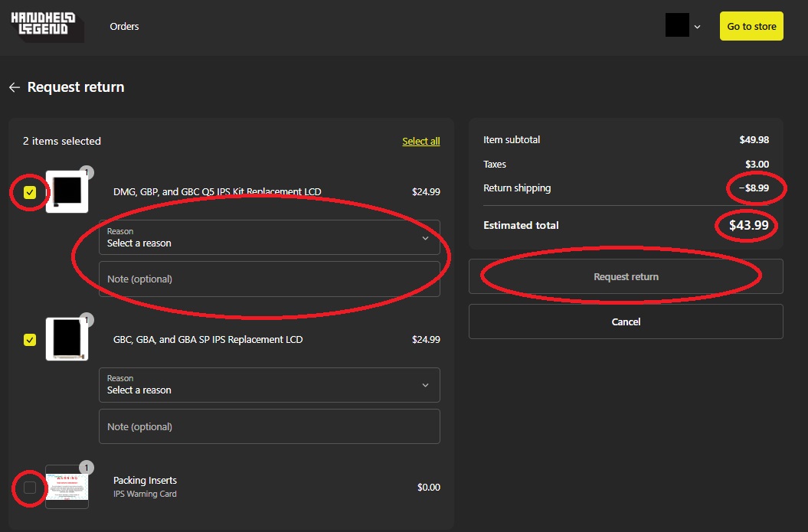Click the Taxes $3.00 value
808x532 pixels.
(x=757, y=165)
